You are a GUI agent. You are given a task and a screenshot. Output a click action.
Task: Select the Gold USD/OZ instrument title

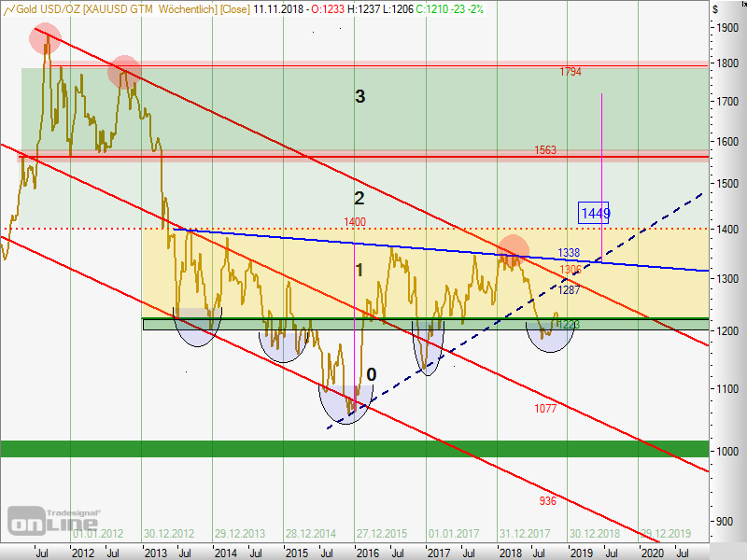[x=49, y=9]
